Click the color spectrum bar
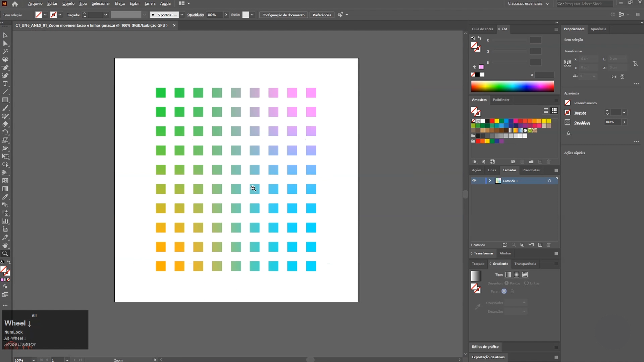Screen dimensions: 644x362 point(512,86)
